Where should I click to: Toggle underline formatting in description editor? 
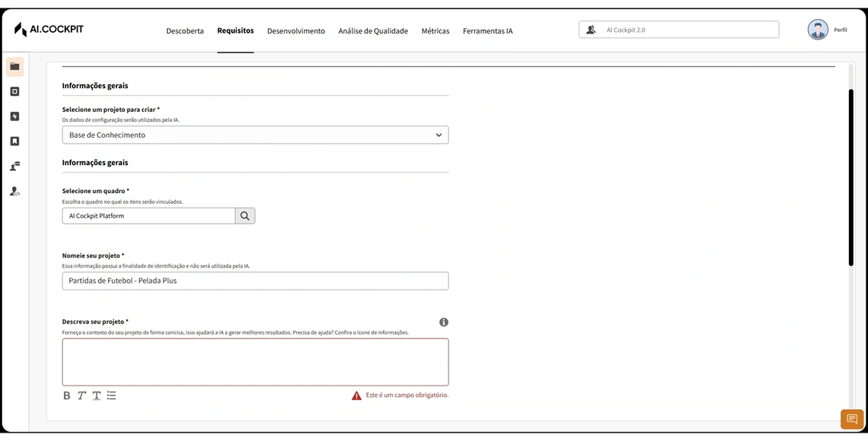click(x=97, y=395)
